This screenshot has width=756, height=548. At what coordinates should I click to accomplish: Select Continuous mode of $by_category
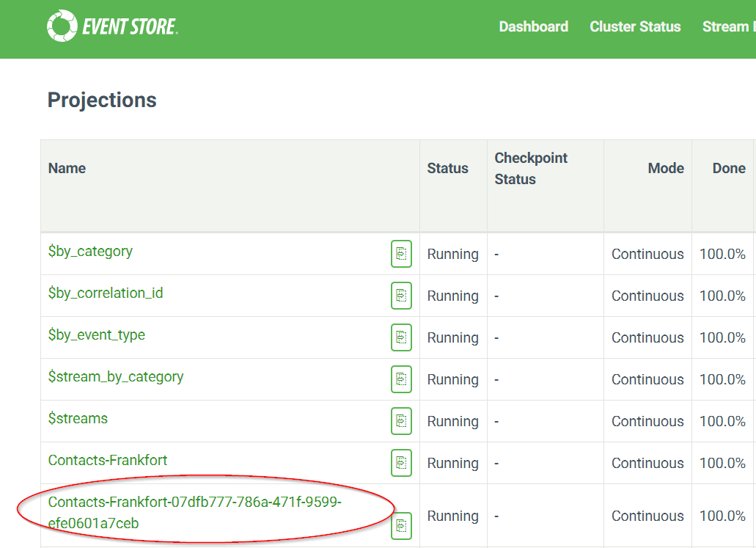pyautogui.click(x=647, y=255)
